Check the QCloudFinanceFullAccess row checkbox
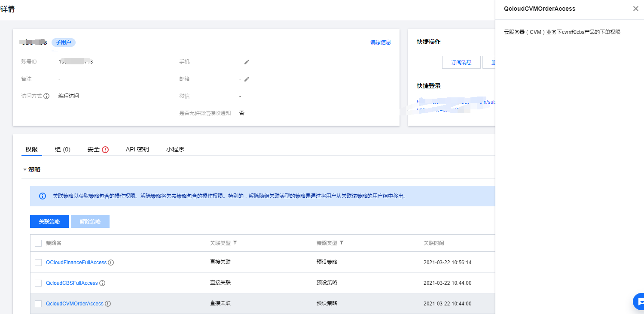644x314 pixels. tap(38, 263)
